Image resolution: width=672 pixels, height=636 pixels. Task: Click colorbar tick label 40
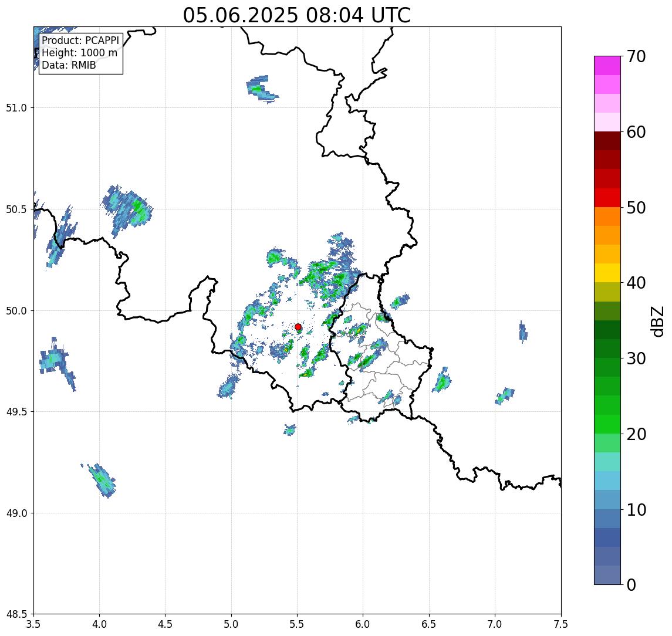tap(636, 283)
